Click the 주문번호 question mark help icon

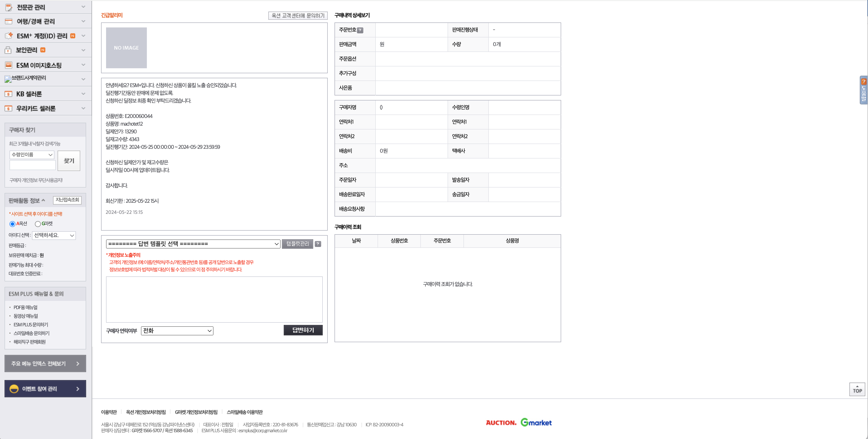[x=360, y=30]
